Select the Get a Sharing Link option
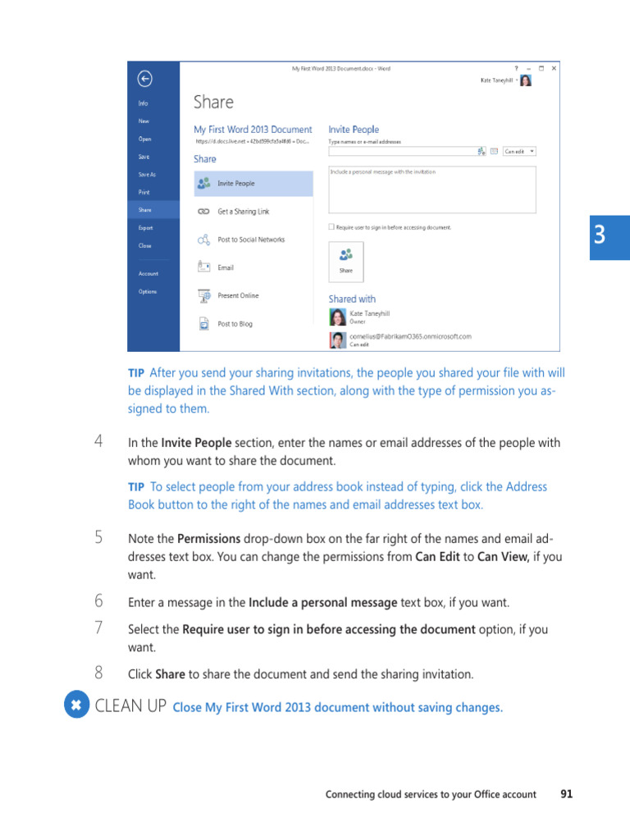 coord(253,212)
